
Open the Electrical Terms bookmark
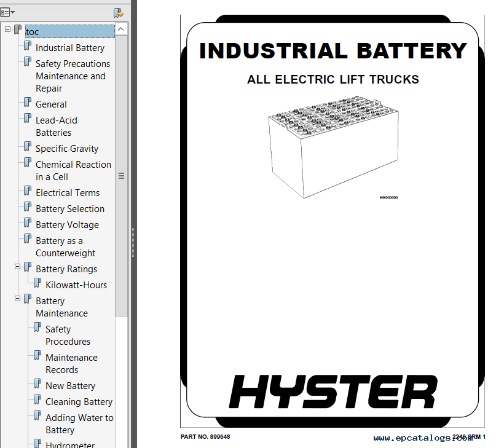tap(68, 193)
